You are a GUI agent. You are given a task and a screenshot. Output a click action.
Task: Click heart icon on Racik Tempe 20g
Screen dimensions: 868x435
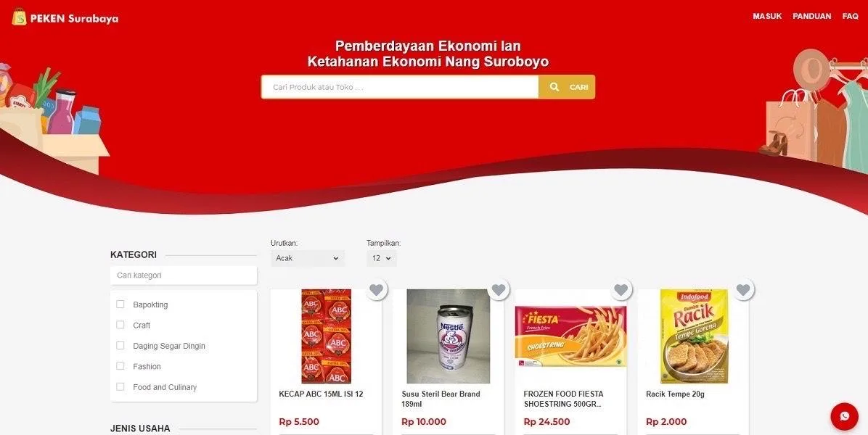[743, 289]
